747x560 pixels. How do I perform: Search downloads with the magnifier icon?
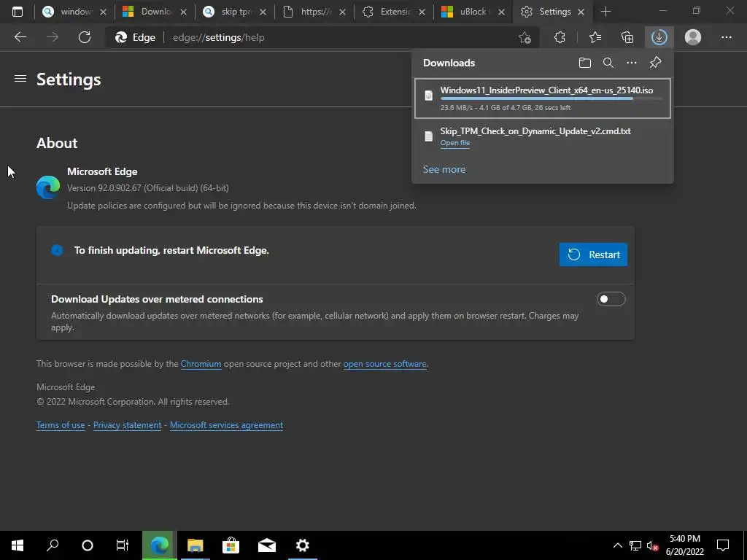coord(608,63)
